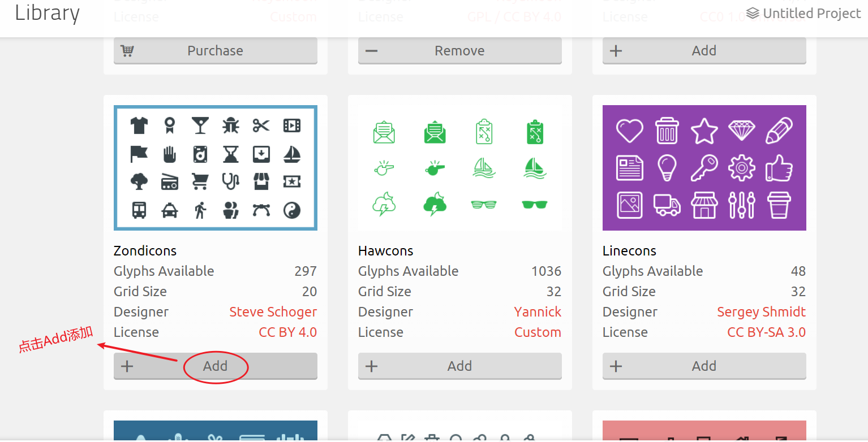Click the filled storm cloud icon in Hawcons
868x442 pixels.
pyautogui.click(x=435, y=204)
